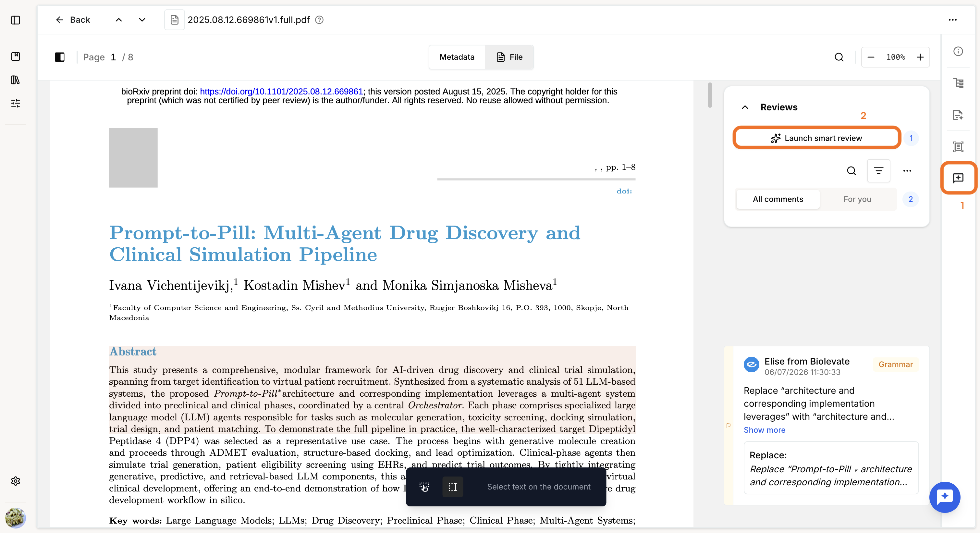Zoom out with the minus button
Screen dimensions: 980x533
pyautogui.click(x=871, y=57)
